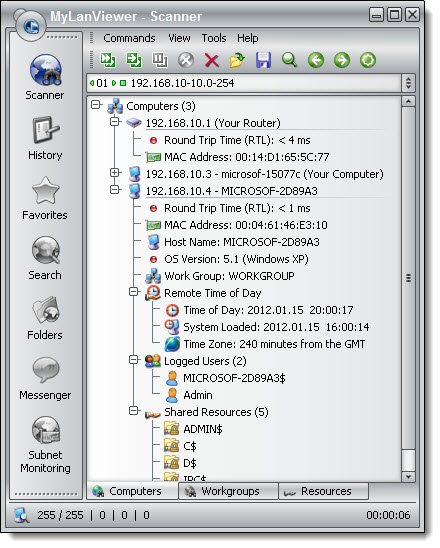Click the globe icon beside Time Zone
This screenshot has width=440, height=548.
(172, 344)
